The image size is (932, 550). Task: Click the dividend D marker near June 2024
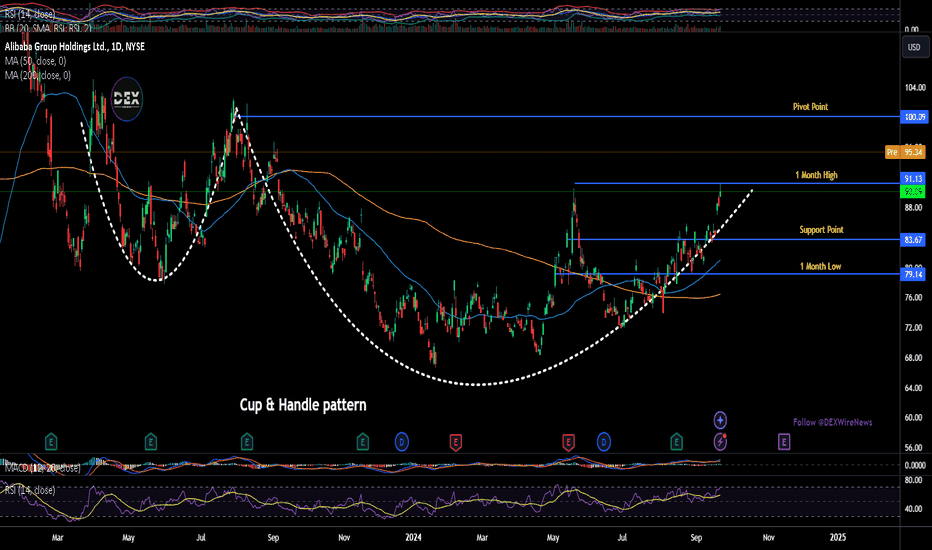click(604, 442)
